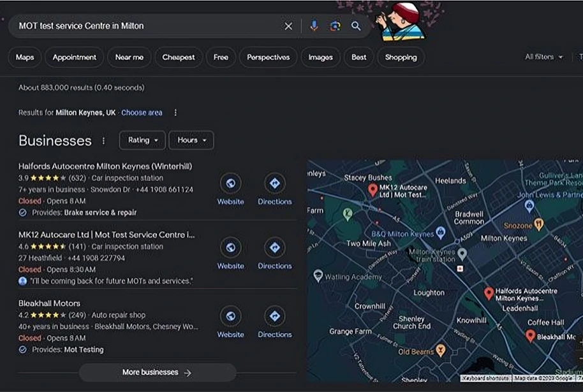The image size is (583, 392).
Task: Open Halfords Autocentre website globe icon
Action: click(230, 184)
